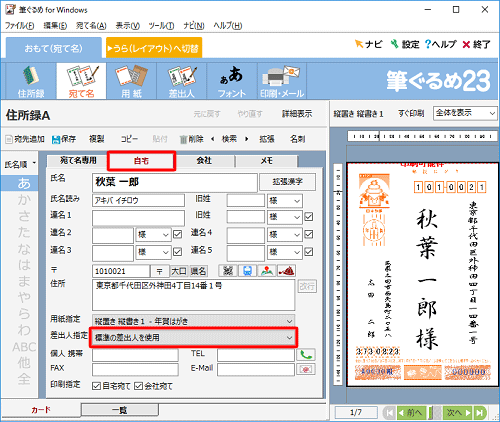500x422 pixels.
Task: Jump to first record in preview
Action: (389, 413)
